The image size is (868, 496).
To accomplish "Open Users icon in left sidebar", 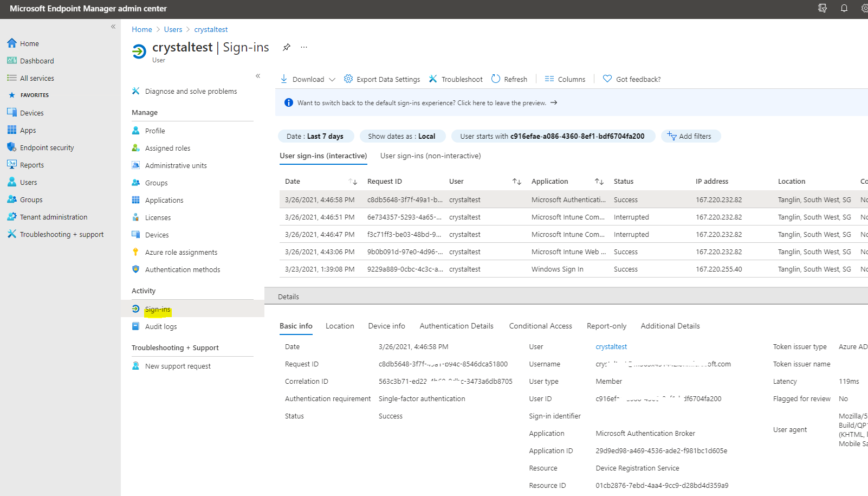I will click(x=12, y=182).
